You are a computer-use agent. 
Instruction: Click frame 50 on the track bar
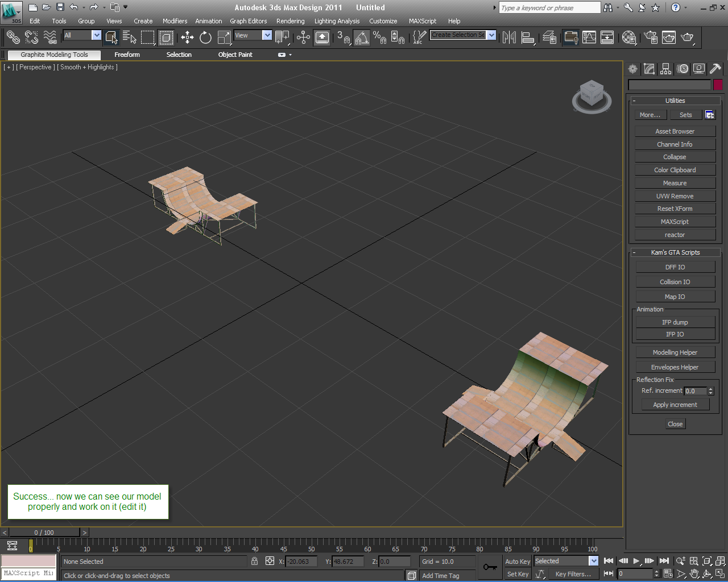point(312,544)
